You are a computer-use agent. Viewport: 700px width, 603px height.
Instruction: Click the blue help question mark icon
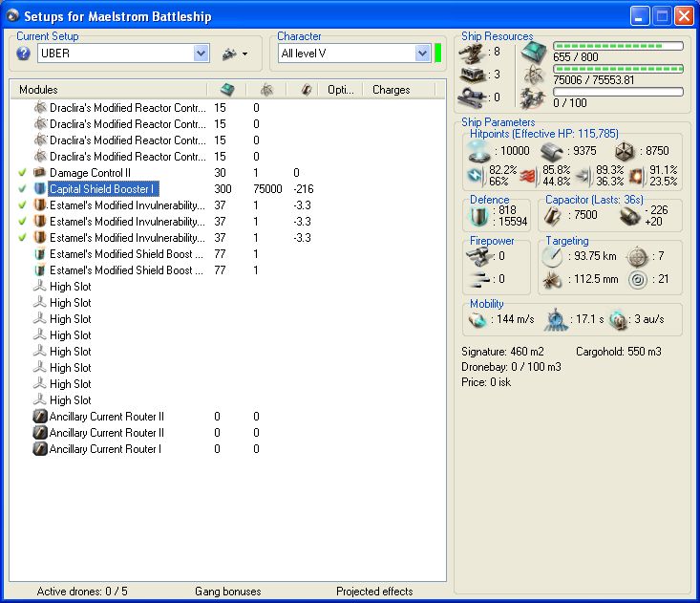tap(24, 54)
